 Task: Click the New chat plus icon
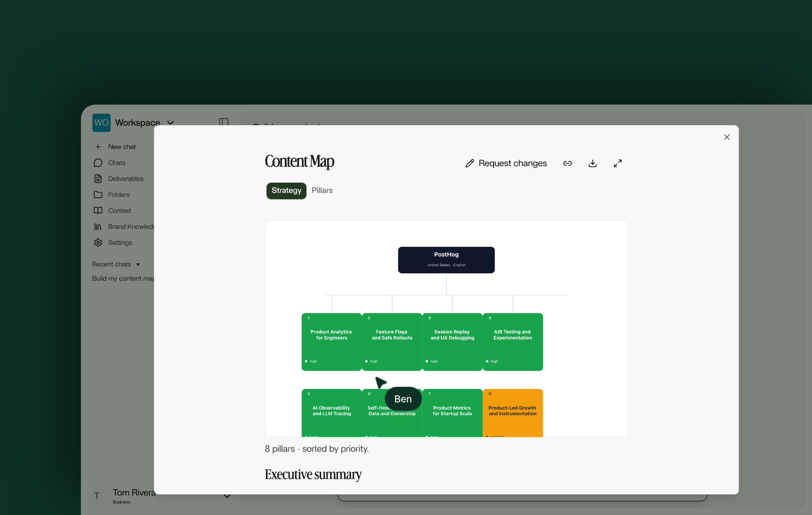[x=98, y=147]
